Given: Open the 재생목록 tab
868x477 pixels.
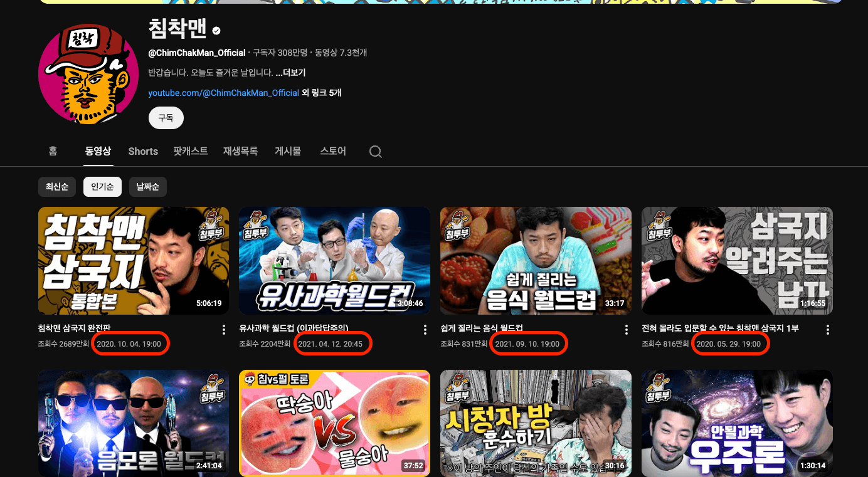Looking at the screenshot, I should [240, 151].
